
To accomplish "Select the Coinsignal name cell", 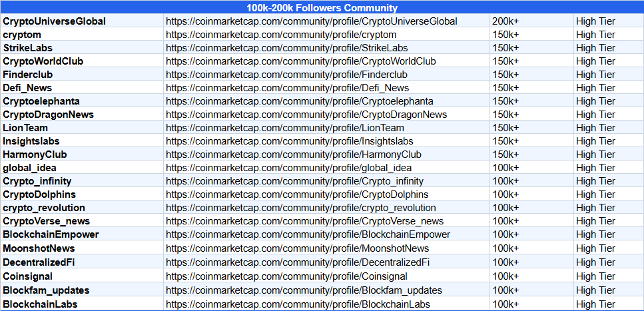I will coord(82,276).
